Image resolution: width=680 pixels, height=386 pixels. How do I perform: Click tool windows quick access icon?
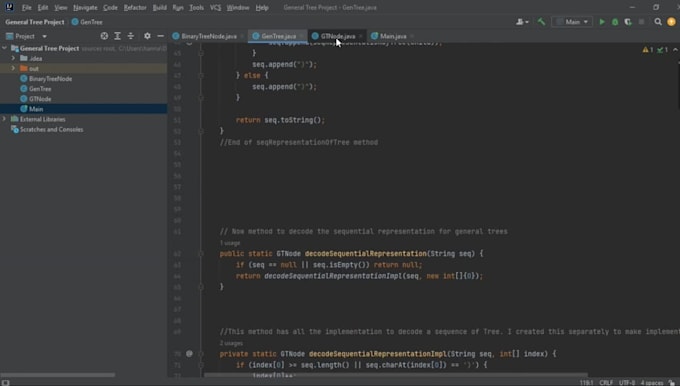[6, 383]
